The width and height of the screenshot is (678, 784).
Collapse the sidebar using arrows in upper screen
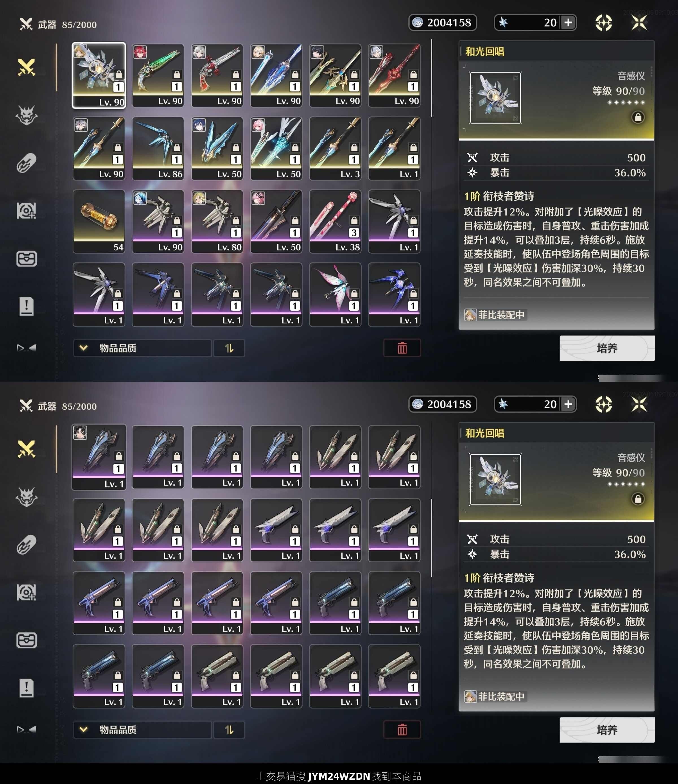27,347
